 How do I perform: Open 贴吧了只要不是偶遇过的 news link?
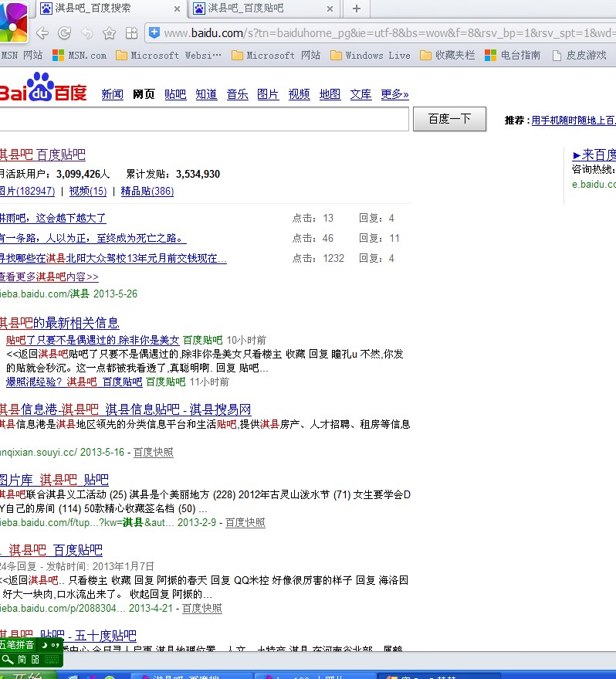point(93,340)
